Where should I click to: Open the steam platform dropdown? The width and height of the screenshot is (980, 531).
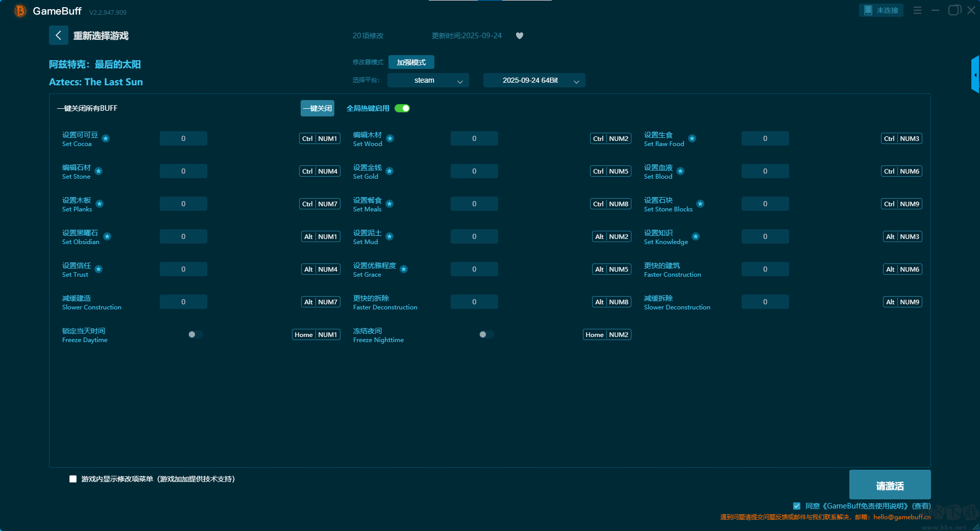(428, 80)
